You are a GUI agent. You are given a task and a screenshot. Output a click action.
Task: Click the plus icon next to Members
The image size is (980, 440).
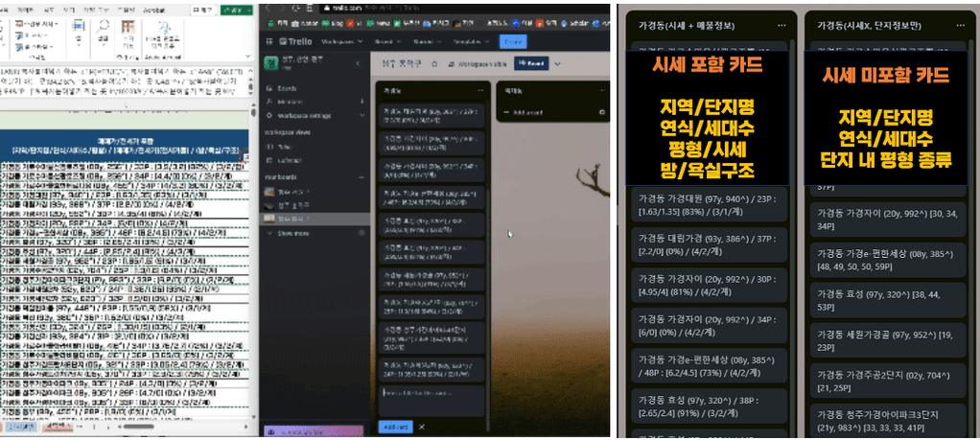(362, 102)
